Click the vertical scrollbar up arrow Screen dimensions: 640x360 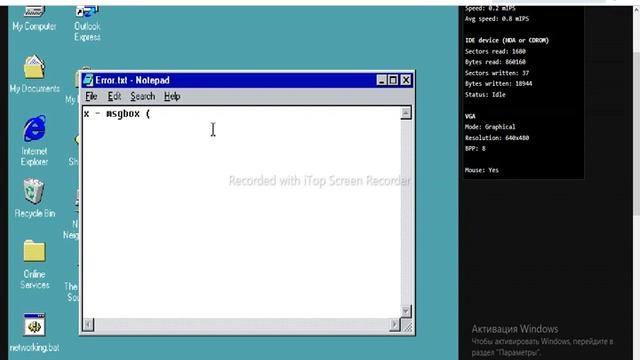(x=406, y=113)
